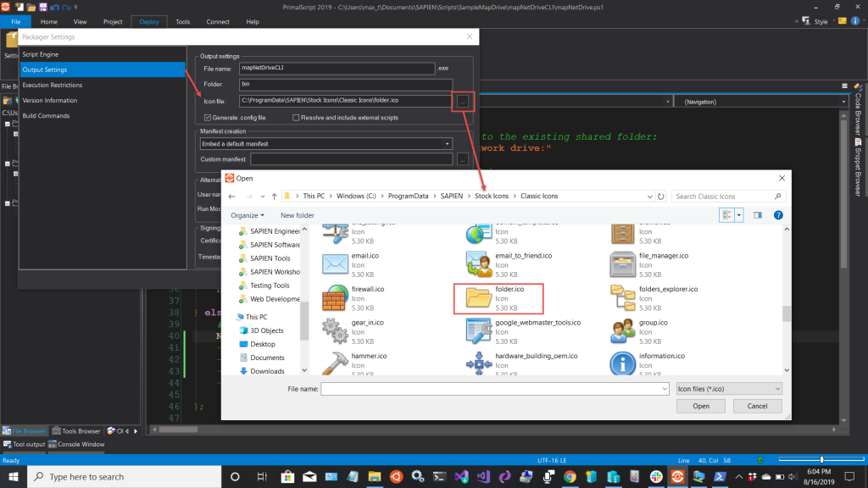Switch to the Console Window tab
This screenshot has height=488, width=868.
pos(75,444)
